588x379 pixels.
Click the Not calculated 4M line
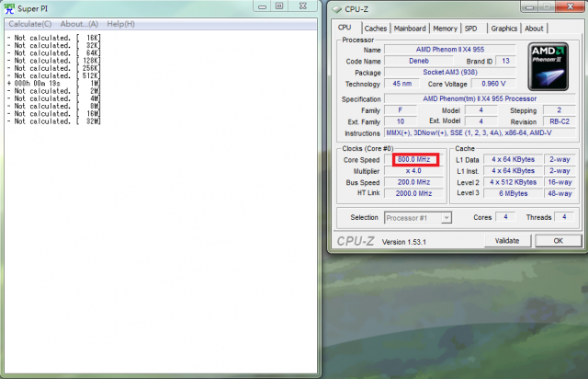[x=53, y=98]
